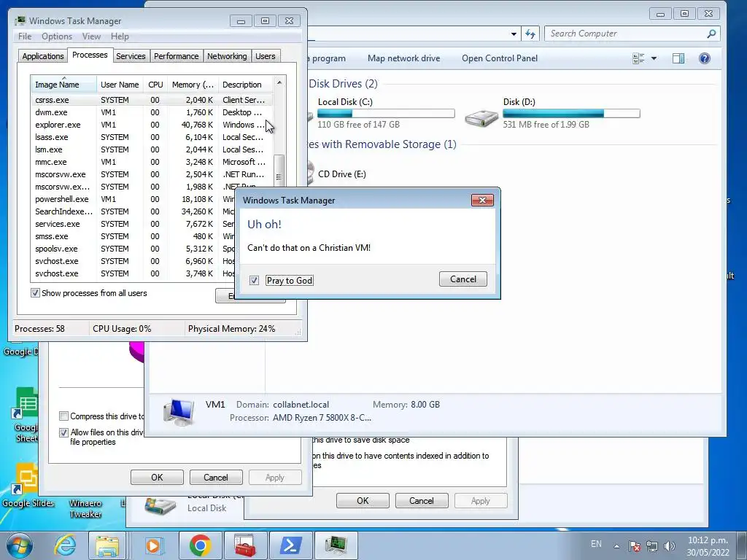The height and width of the screenshot is (560, 747).
Task: Sort processes by CPU column header
Action: [155, 85]
